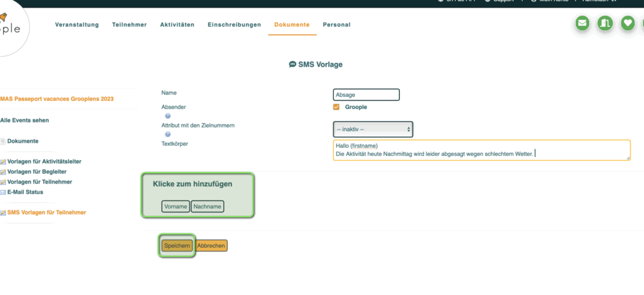This screenshot has height=295, width=644.
Task: Click the green door exit icon
Action: (x=605, y=23)
